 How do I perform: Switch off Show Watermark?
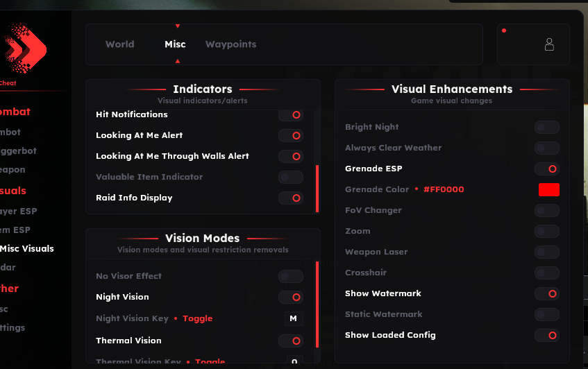tap(547, 293)
